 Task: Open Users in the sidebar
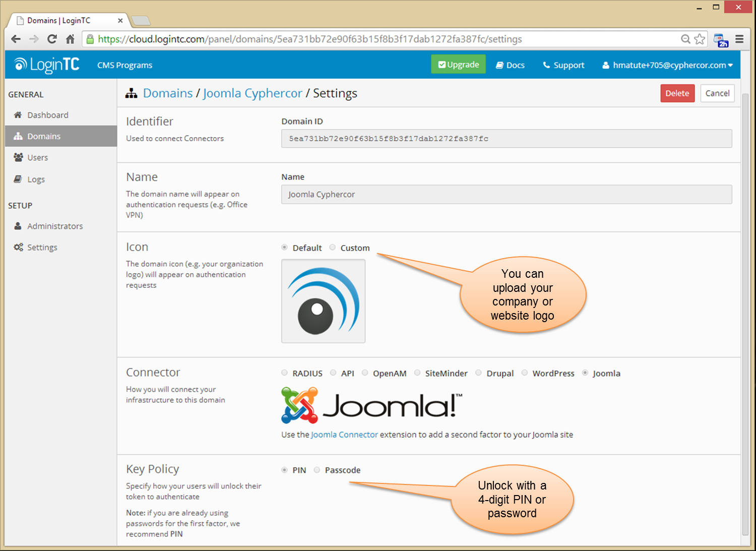pos(37,157)
